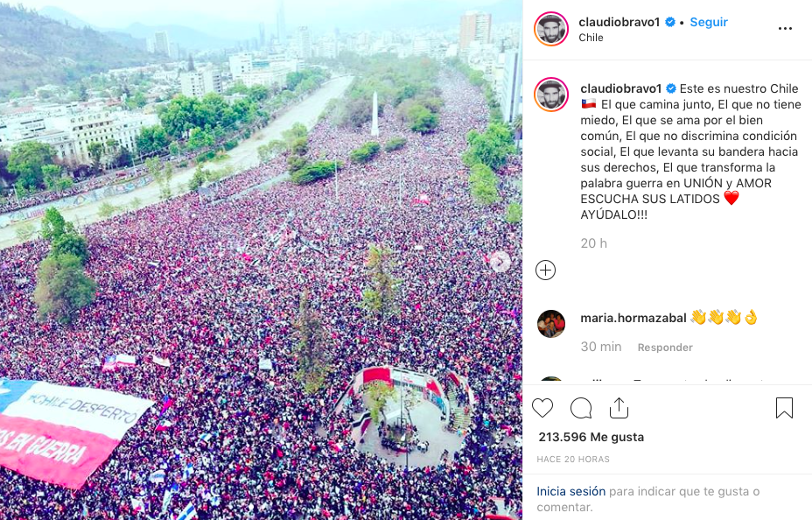The image size is (812, 520).
Task: View maria.hormazabal's profile avatar
Action: pos(551,324)
